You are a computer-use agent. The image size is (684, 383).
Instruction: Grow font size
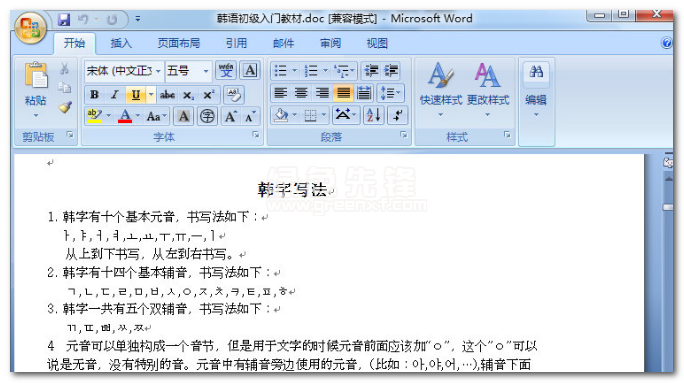tap(230, 116)
